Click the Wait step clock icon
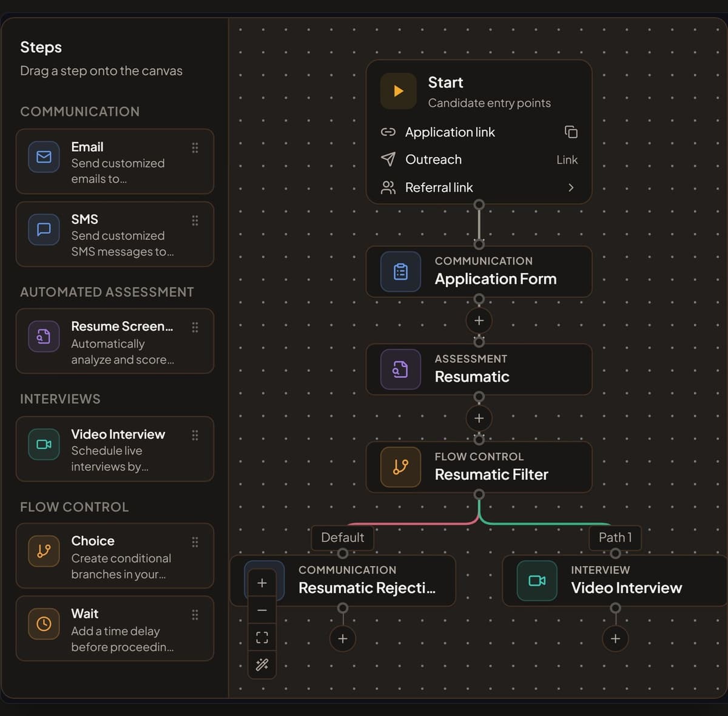Viewport: 728px width, 716px height. (x=44, y=624)
